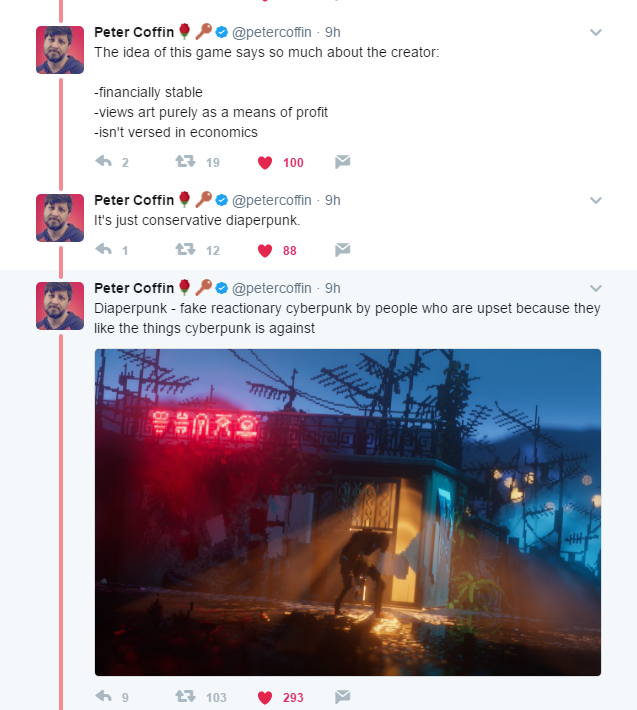Share the Diaperpunk definition tweet via message
The image size is (637, 710).
click(x=343, y=696)
